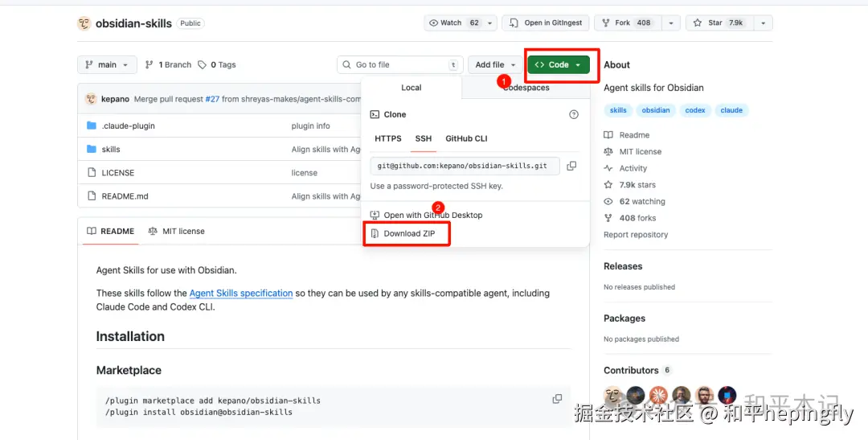This screenshot has width=868, height=440.
Task: Click the obsidian topic tag
Action: 656,110
